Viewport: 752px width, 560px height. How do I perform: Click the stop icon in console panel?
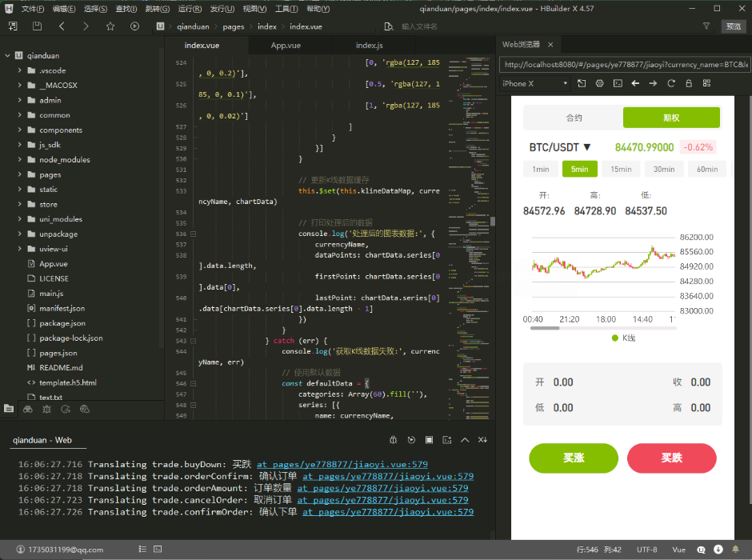430,440
